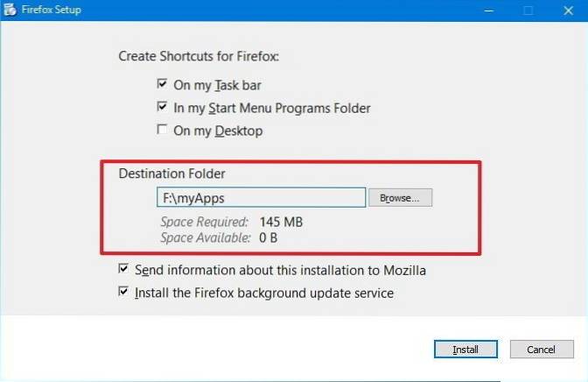Click the "Space Available:" label
The height and width of the screenshot is (382, 588).
[x=205, y=238]
